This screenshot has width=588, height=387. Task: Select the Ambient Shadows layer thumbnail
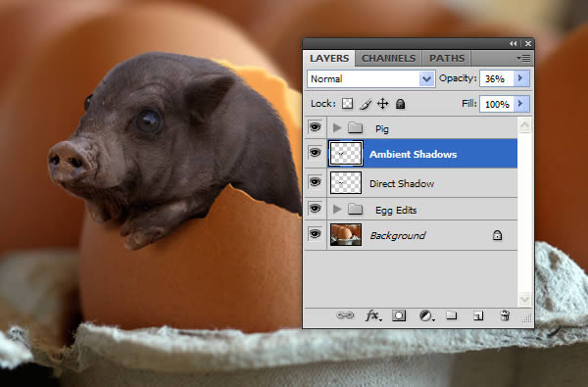(346, 154)
